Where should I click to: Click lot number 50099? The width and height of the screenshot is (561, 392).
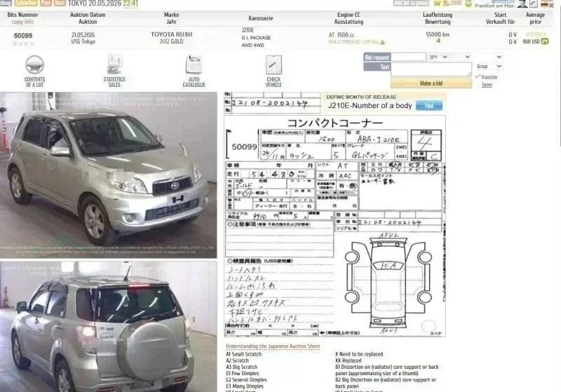pos(23,36)
